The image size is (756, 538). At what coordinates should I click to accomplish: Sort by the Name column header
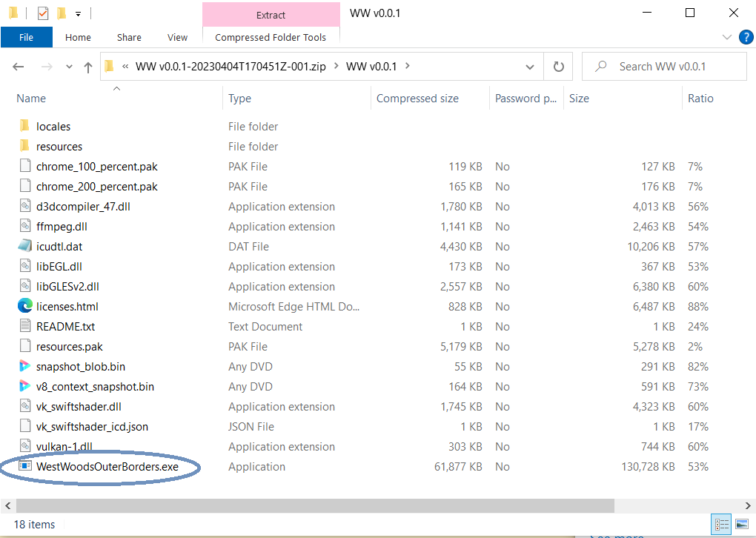click(31, 99)
